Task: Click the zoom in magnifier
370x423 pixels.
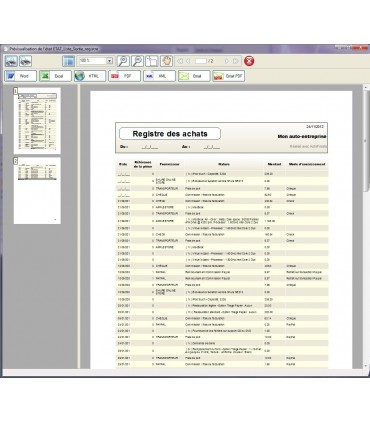Action: [123, 61]
